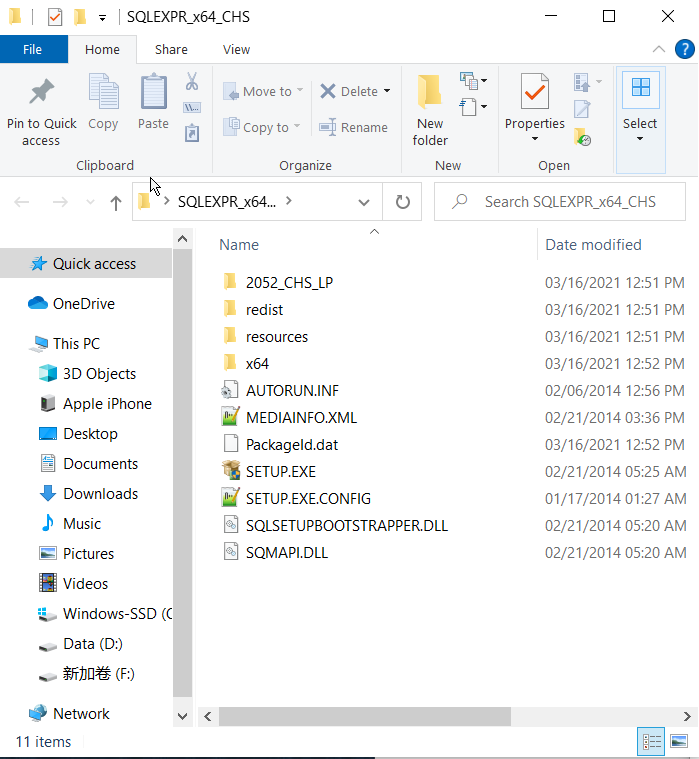Sort by the Name column header
The width and height of the screenshot is (699, 759).
[239, 245]
